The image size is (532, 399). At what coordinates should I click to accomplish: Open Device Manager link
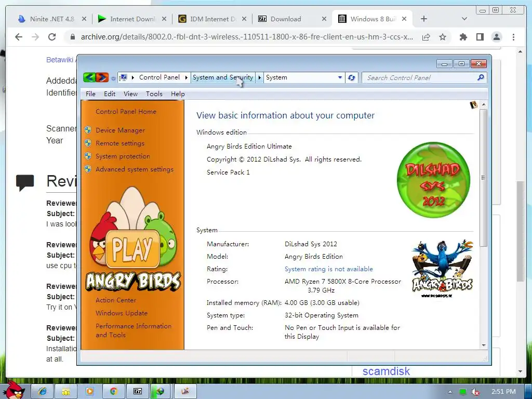[120, 130]
